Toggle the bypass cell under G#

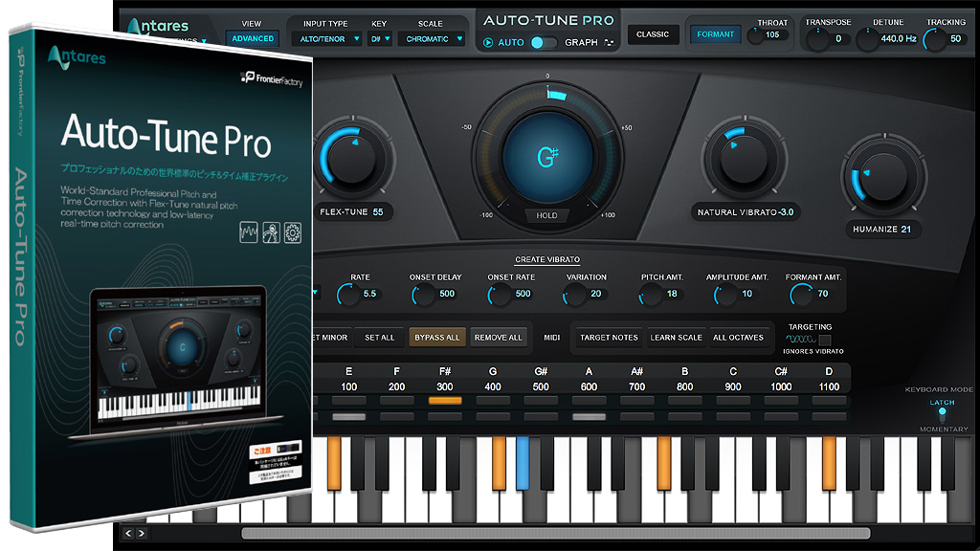click(541, 401)
